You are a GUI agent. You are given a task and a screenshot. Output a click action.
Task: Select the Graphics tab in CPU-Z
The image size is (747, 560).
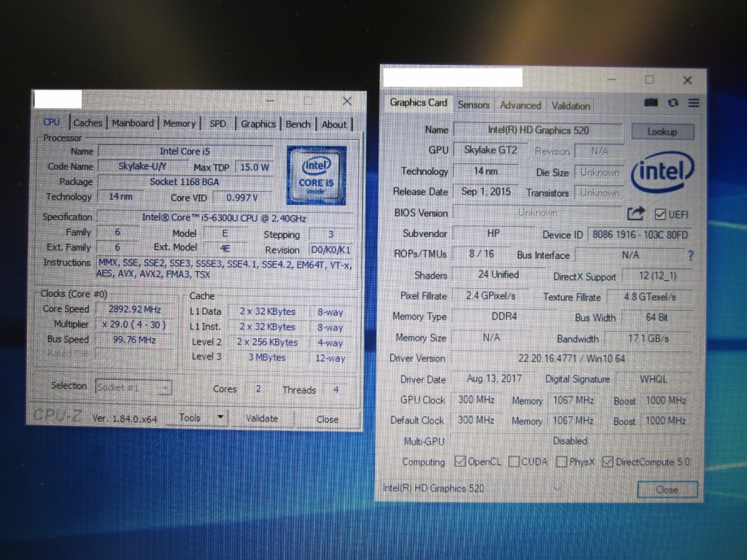click(258, 124)
